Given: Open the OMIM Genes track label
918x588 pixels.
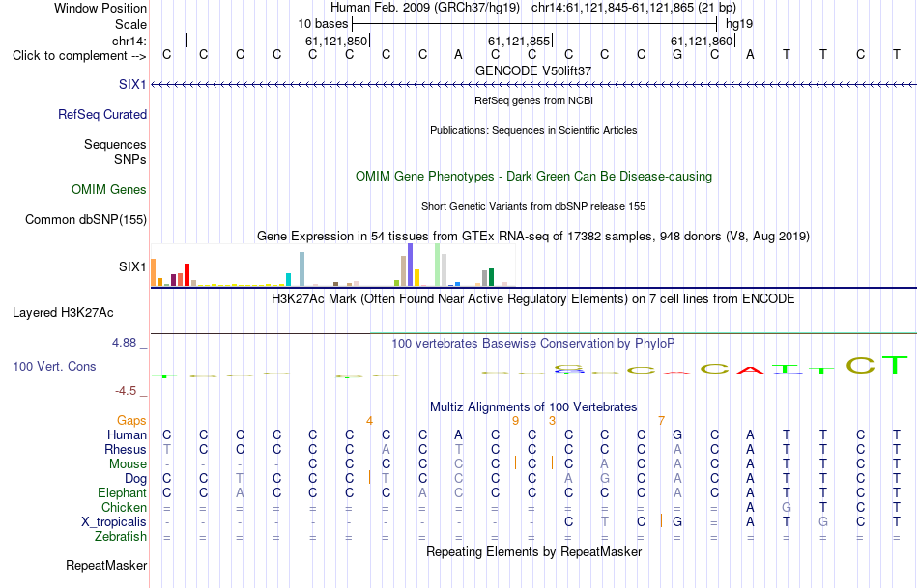Looking at the screenshot, I should (109, 189).
